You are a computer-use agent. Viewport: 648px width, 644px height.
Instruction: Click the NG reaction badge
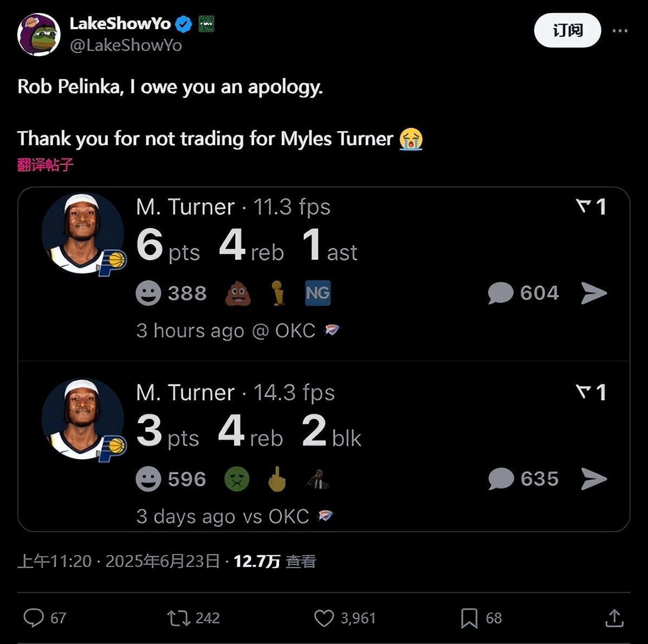coord(317,293)
